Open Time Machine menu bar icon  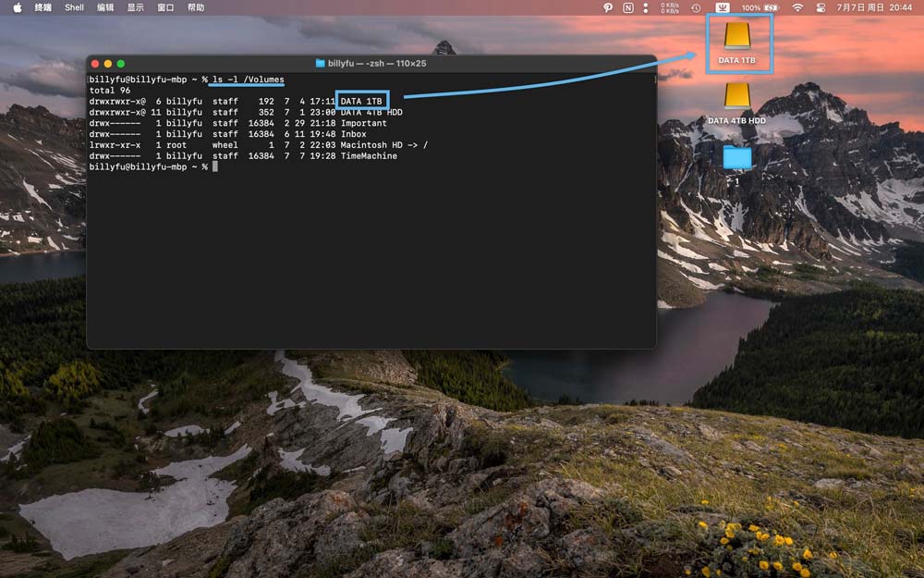pyautogui.click(x=696, y=7)
